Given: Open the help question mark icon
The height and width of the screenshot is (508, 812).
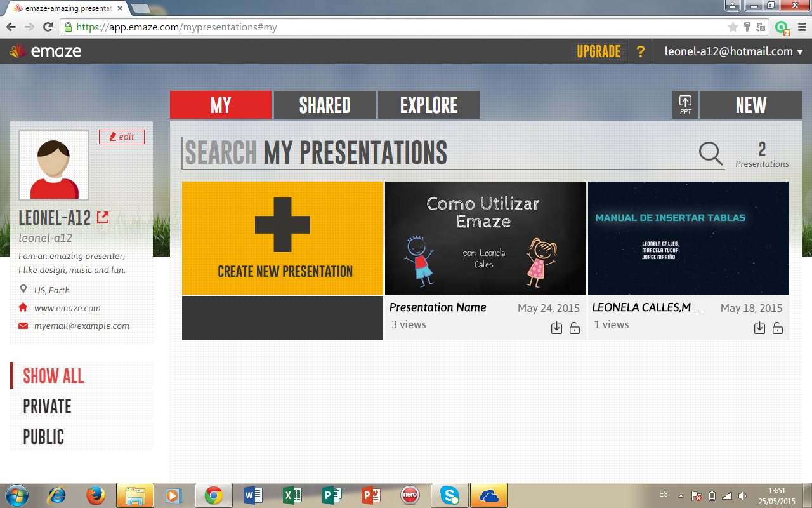Looking at the screenshot, I should (641, 52).
